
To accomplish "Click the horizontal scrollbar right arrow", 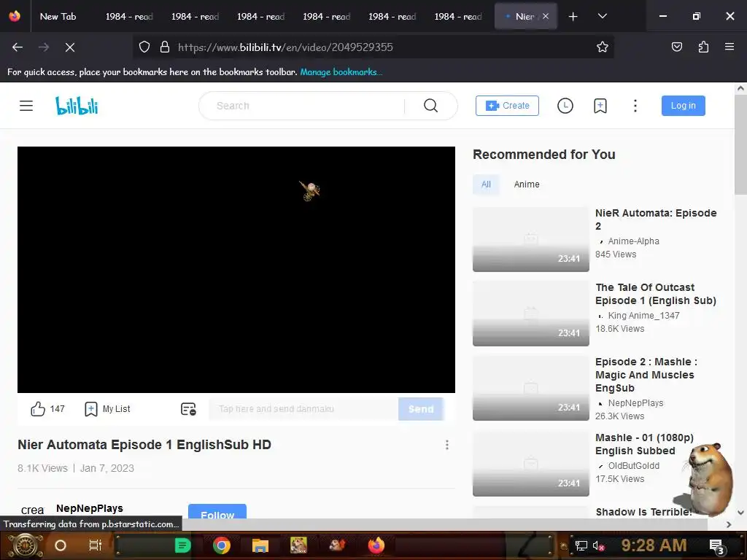I will [x=729, y=524].
